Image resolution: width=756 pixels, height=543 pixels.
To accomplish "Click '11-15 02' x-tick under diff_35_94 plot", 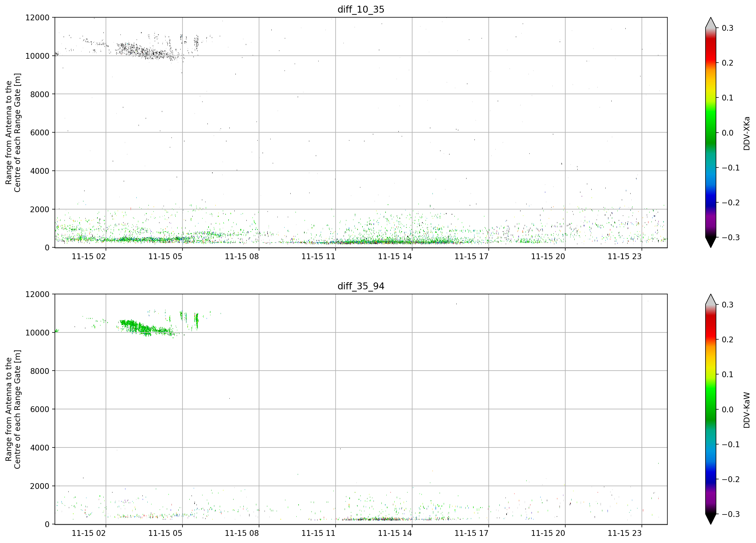I will click(89, 533).
